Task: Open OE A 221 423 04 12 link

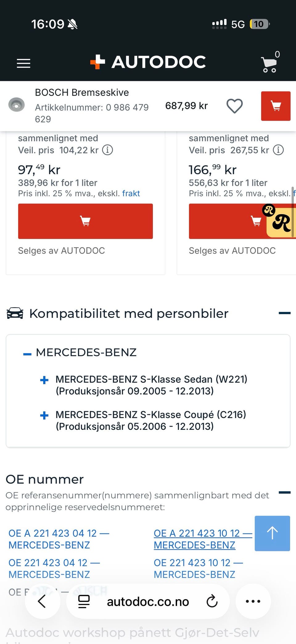Action: (59, 539)
